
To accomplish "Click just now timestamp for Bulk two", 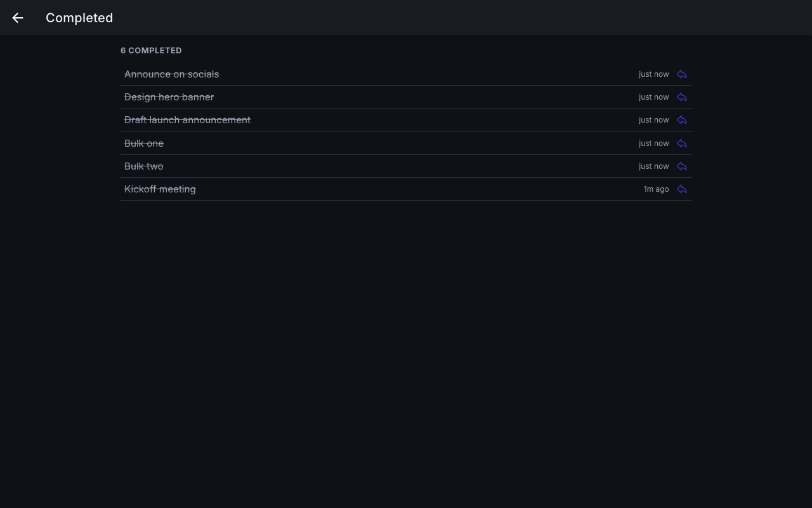I will [x=653, y=166].
